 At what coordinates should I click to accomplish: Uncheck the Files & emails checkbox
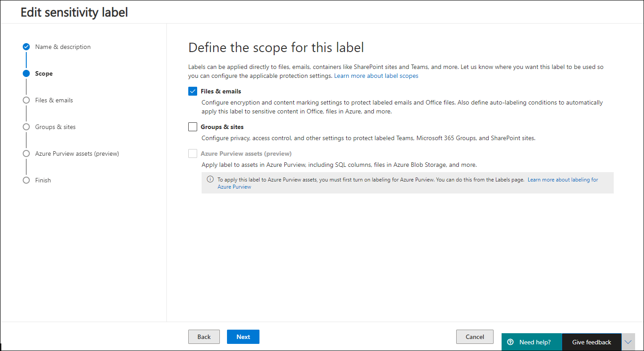point(193,91)
